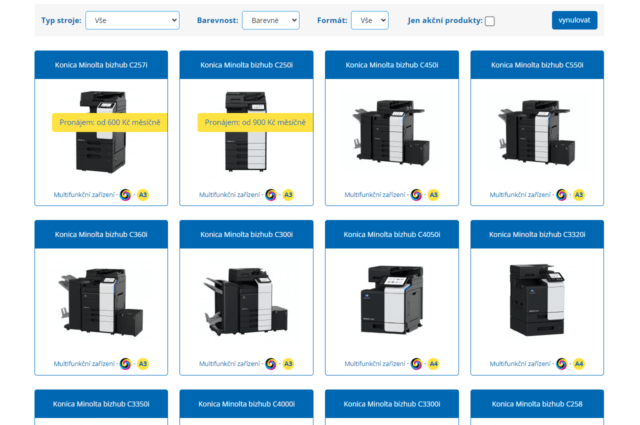This screenshot has height=425, width=640.
Task: Click the A3 format badge on C360i card
Action: coord(143,363)
